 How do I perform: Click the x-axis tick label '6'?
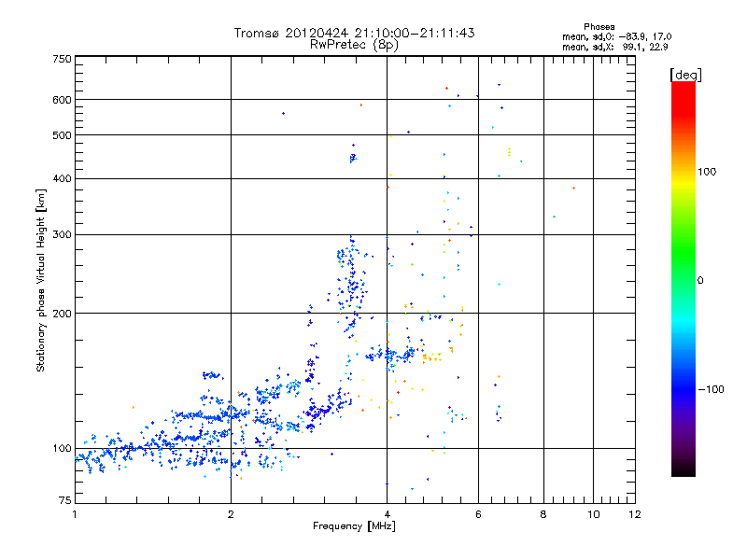tap(478, 514)
